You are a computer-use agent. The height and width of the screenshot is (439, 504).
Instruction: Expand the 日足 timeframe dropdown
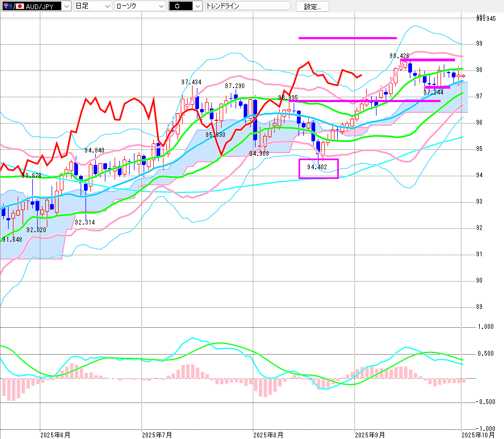point(108,6)
